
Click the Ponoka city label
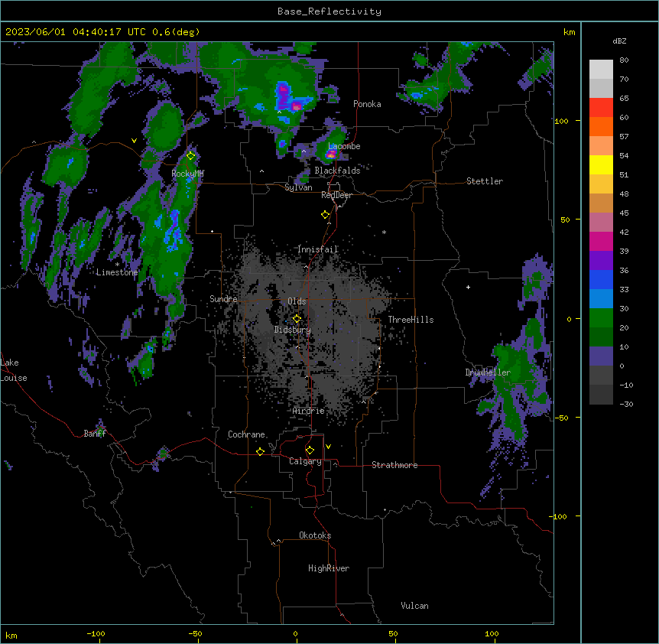coord(367,104)
